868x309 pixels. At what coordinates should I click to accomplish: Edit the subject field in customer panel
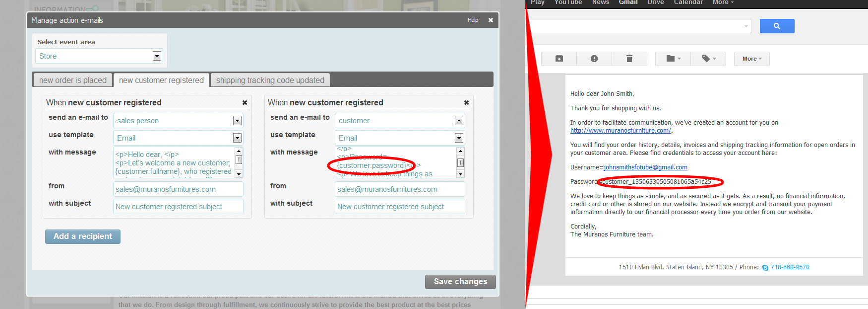click(400, 207)
